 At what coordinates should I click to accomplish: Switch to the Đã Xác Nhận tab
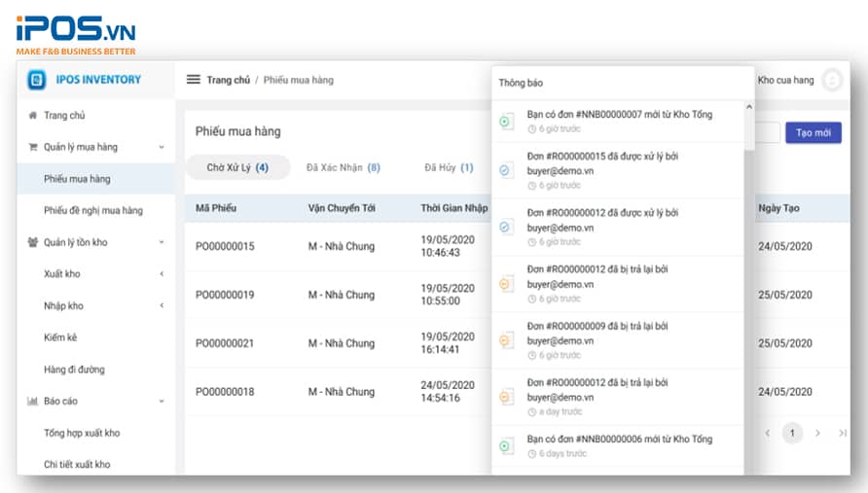point(343,167)
